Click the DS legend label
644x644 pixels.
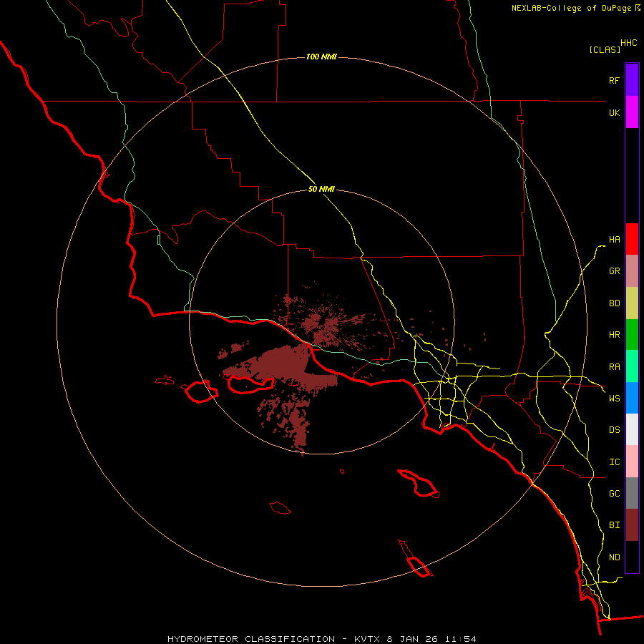coord(614,430)
